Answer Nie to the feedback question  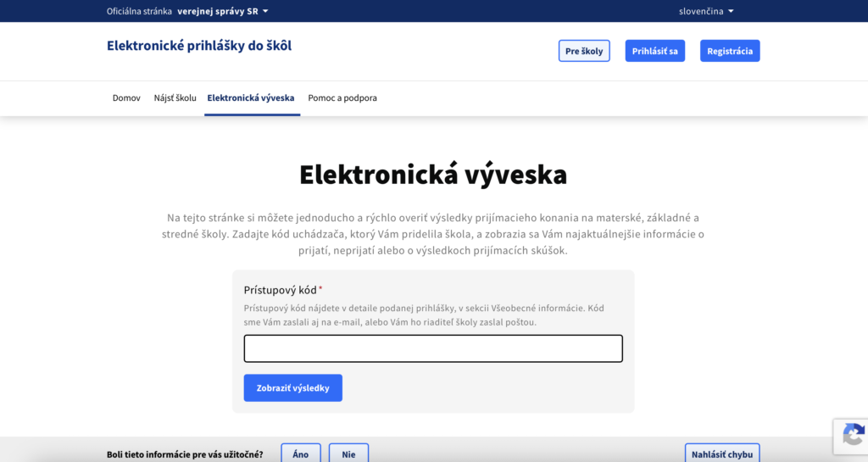348,454
